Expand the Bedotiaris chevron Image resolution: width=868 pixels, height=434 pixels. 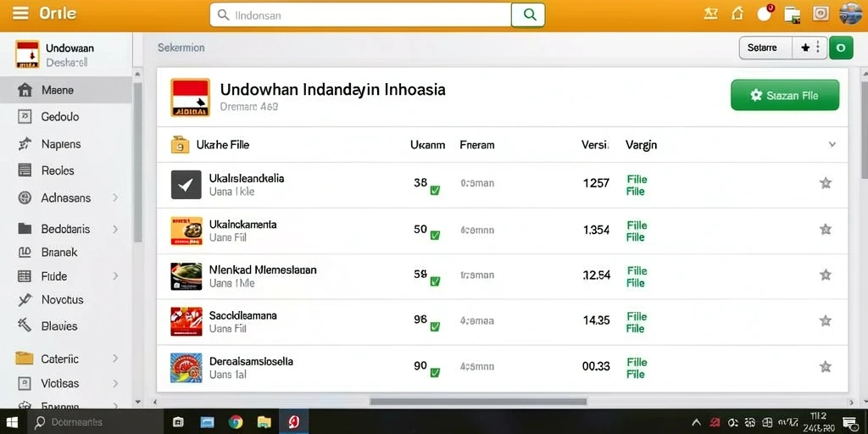coord(115,229)
